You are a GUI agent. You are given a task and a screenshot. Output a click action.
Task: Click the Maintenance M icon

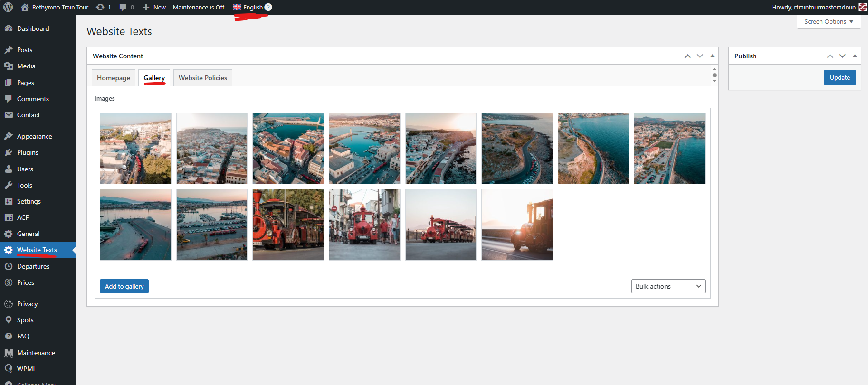9,353
